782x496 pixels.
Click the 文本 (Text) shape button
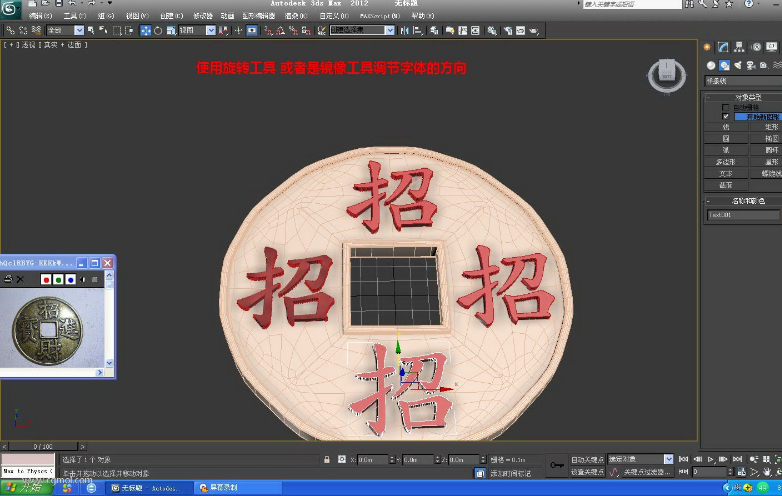(726, 173)
